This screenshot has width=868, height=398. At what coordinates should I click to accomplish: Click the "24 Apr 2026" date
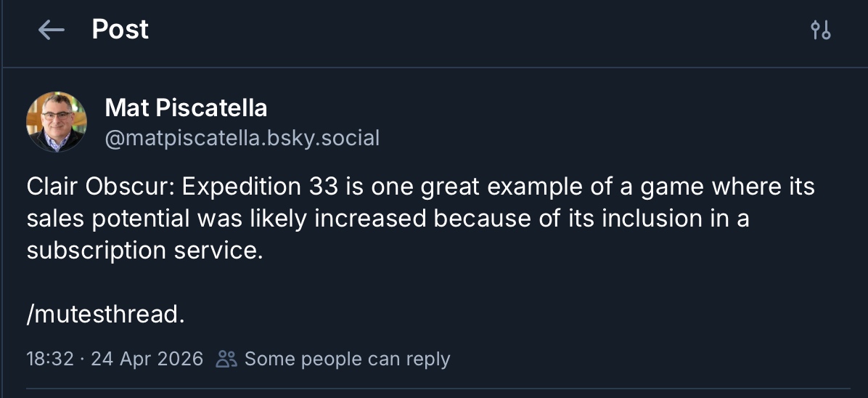coord(147,359)
